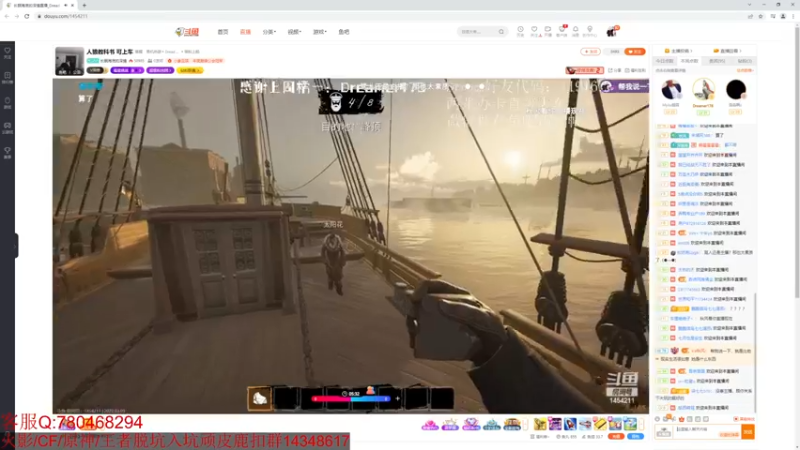Click the fan badge selector beside chat input

click(664, 432)
